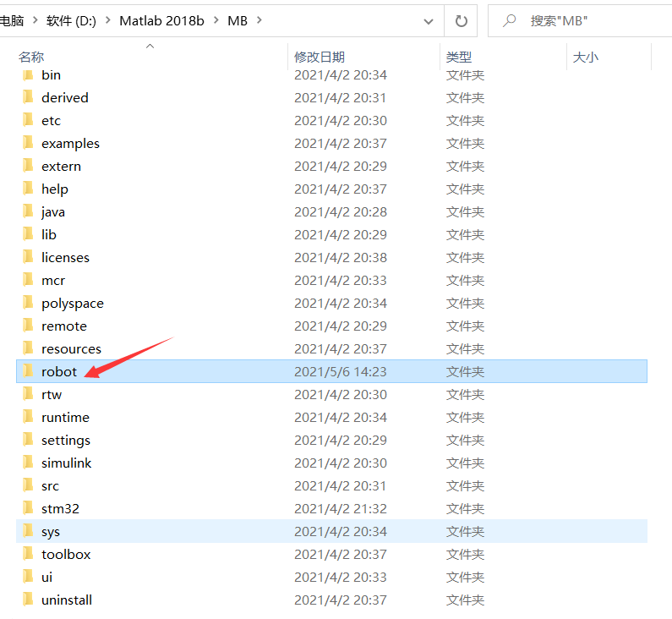Select the runtime folder icon
The width and height of the screenshot is (672, 619).
point(28,417)
